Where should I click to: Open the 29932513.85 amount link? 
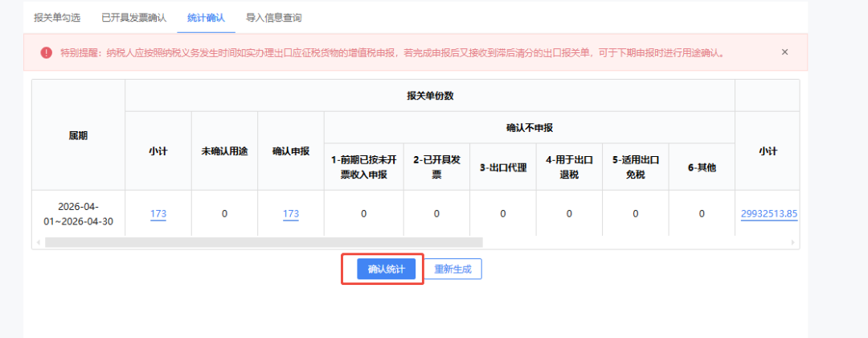tap(769, 214)
